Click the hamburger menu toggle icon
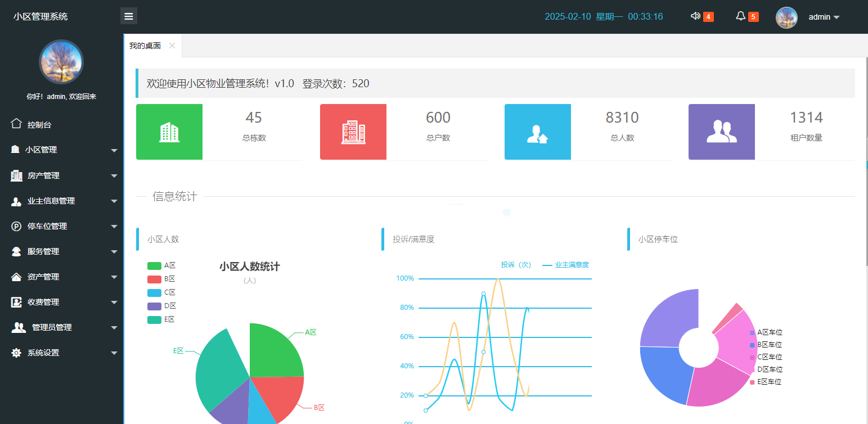This screenshot has height=424, width=868. tap(129, 16)
